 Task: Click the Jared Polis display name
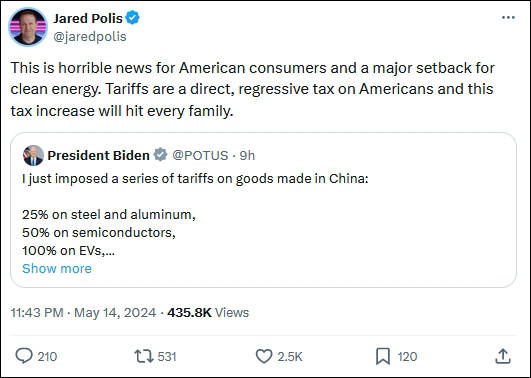tap(88, 18)
